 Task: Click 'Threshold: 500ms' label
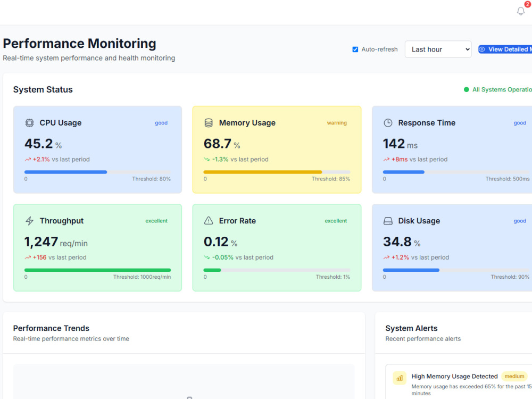point(507,179)
